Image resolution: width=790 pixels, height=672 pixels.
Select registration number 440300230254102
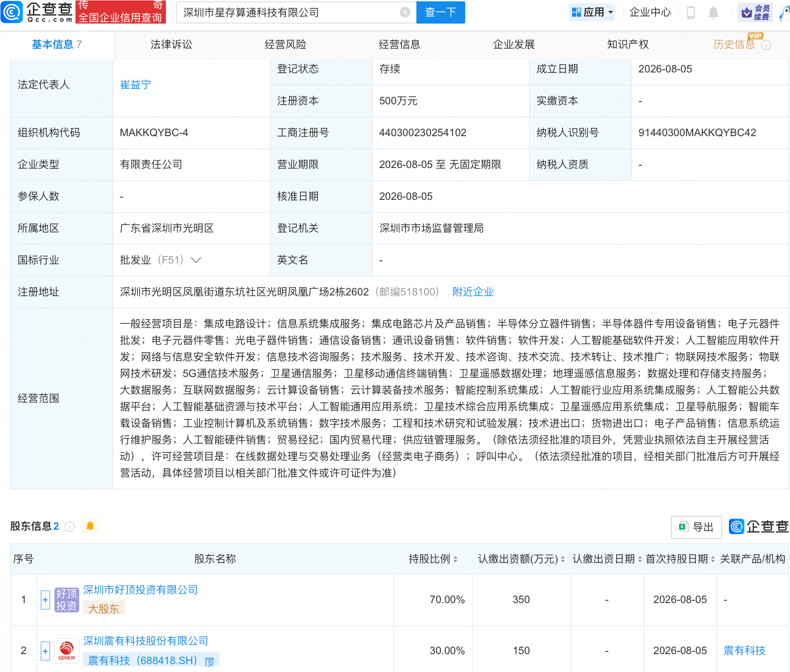(422, 133)
